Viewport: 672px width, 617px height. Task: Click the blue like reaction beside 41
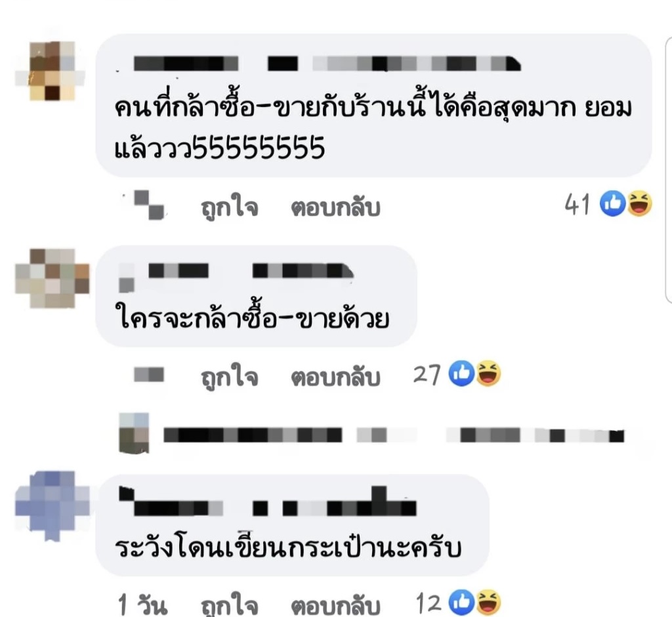click(613, 203)
